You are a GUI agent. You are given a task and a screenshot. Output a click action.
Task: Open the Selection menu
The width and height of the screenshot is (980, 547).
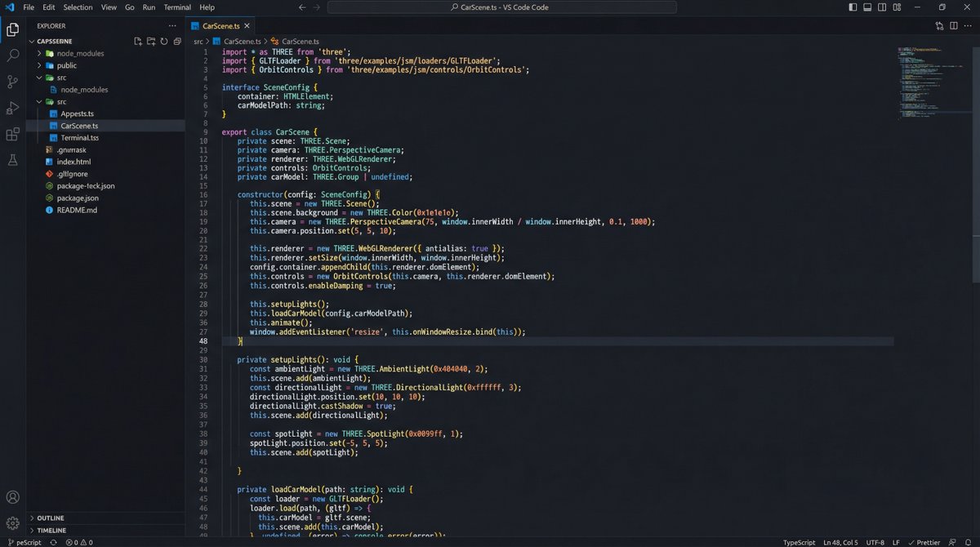(78, 7)
